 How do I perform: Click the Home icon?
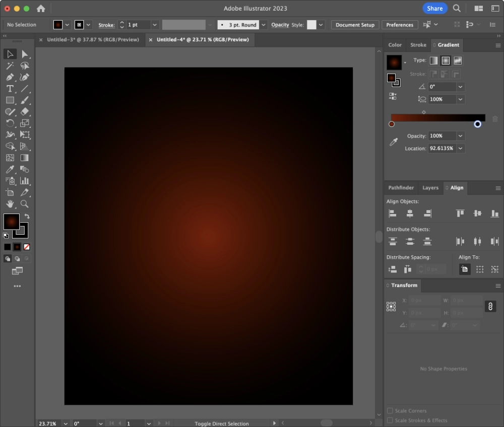(x=41, y=9)
